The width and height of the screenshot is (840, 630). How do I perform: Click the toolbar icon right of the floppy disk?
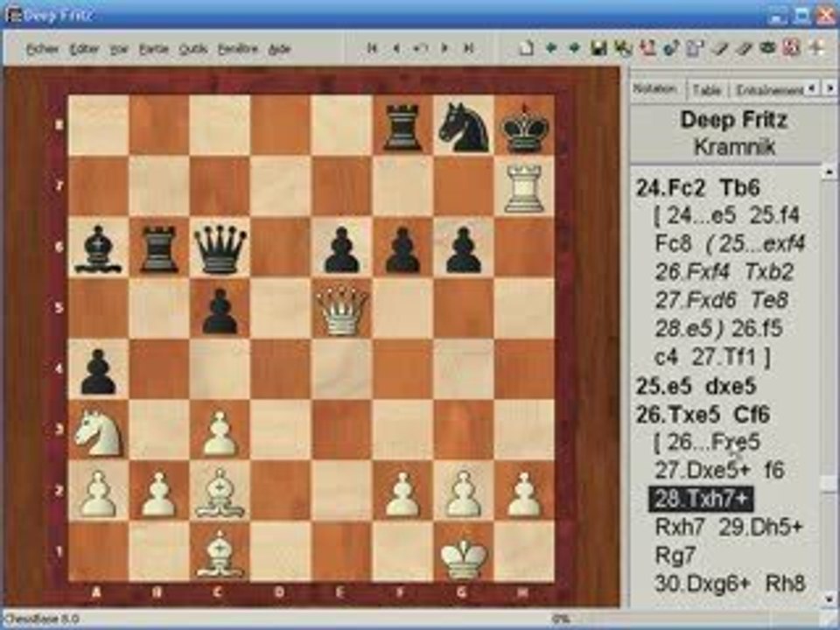pos(622,48)
